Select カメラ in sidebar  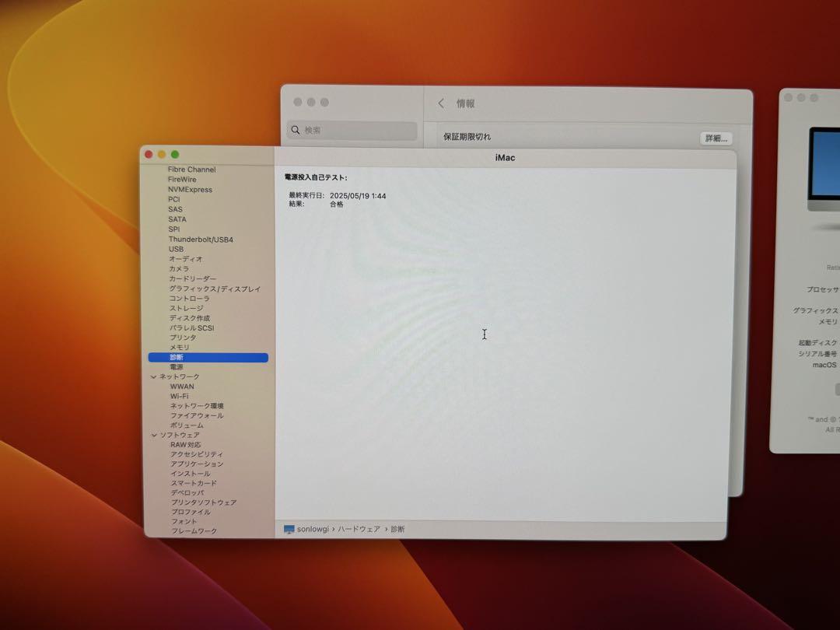click(178, 269)
